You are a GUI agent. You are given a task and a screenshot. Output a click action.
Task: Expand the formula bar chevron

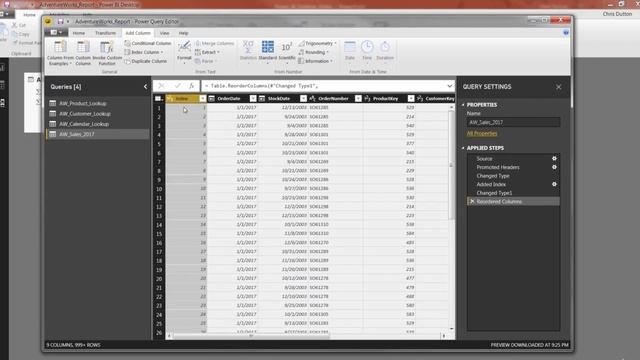point(449,86)
